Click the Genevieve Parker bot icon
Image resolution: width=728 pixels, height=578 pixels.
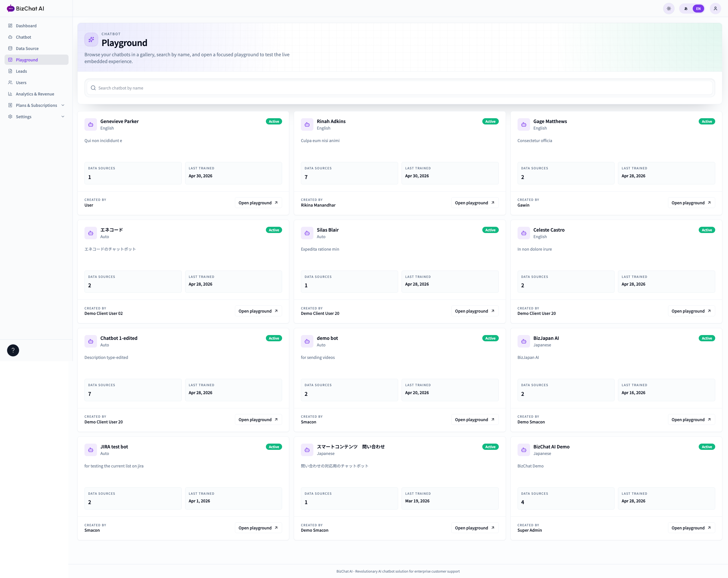(90, 124)
